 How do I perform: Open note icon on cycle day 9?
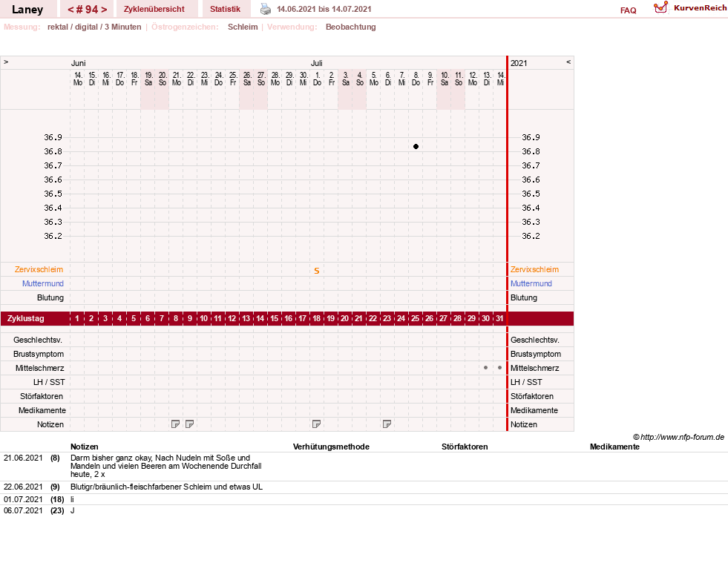coord(189,424)
